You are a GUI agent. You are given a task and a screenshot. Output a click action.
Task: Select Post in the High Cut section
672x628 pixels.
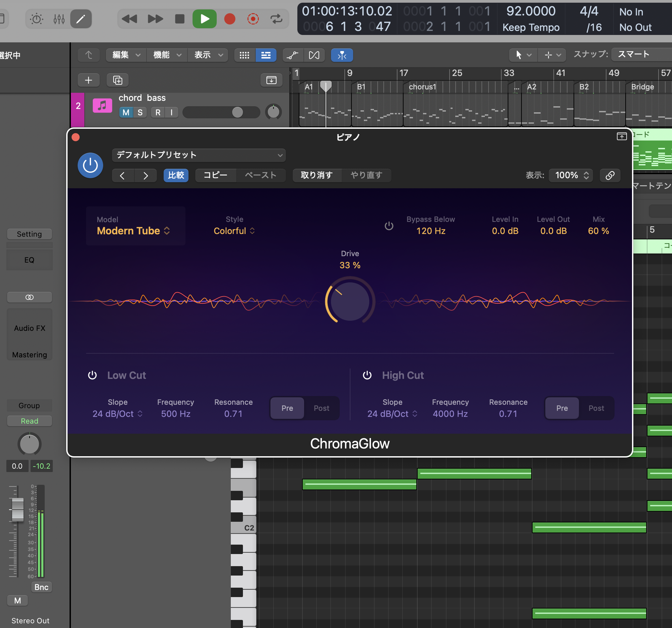pyautogui.click(x=596, y=408)
